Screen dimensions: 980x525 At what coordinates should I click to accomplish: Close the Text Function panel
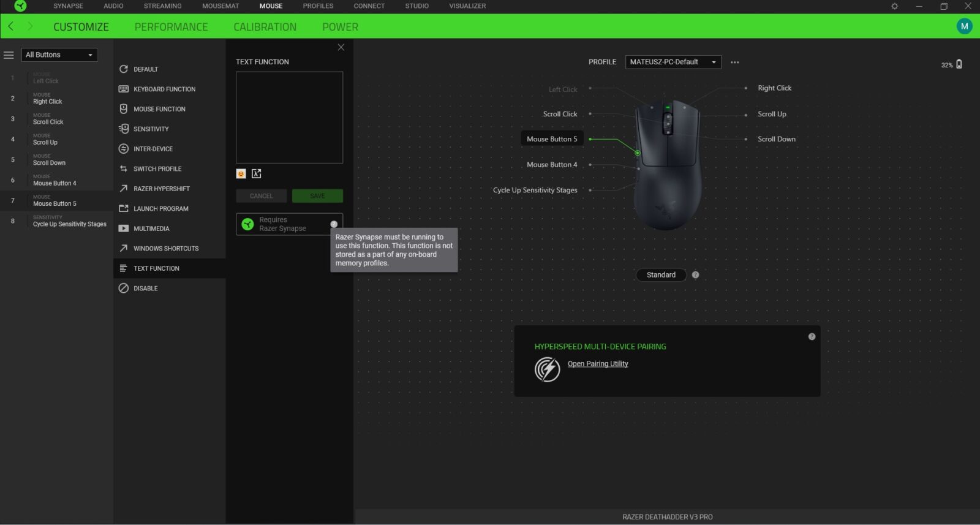pos(341,48)
